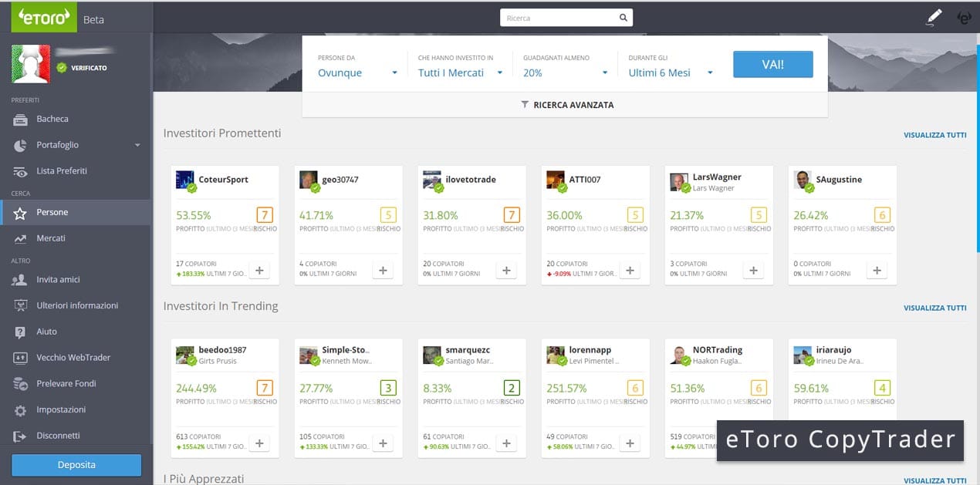Add lorennapp with plus button

[x=630, y=443]
